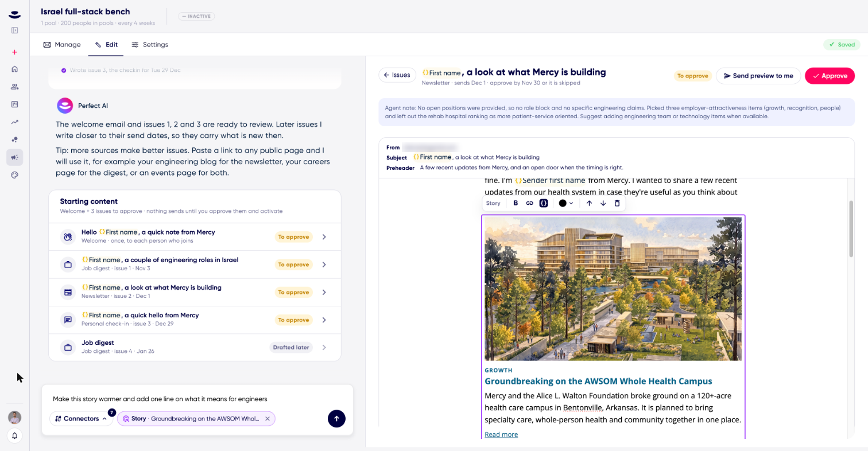
Task: Expand the color dropdown chevron in Story toolbar
Action: point(571,203)
